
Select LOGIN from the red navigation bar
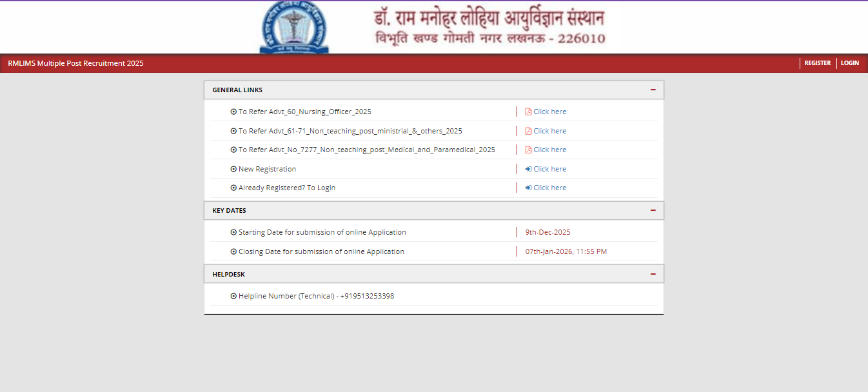pyautogui.click(x=849, y=63)
